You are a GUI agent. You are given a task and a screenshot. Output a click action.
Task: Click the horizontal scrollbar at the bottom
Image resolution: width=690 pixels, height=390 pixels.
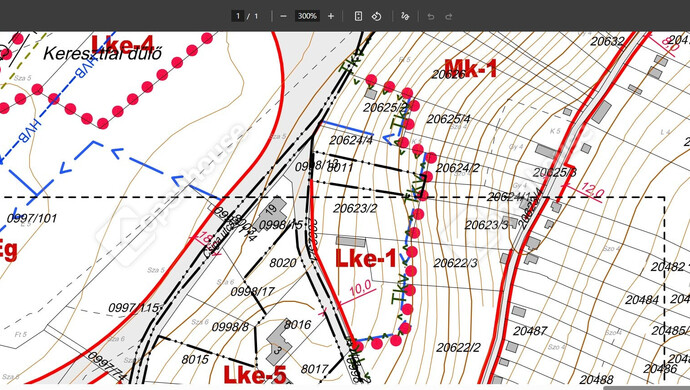tap(646, 388)
